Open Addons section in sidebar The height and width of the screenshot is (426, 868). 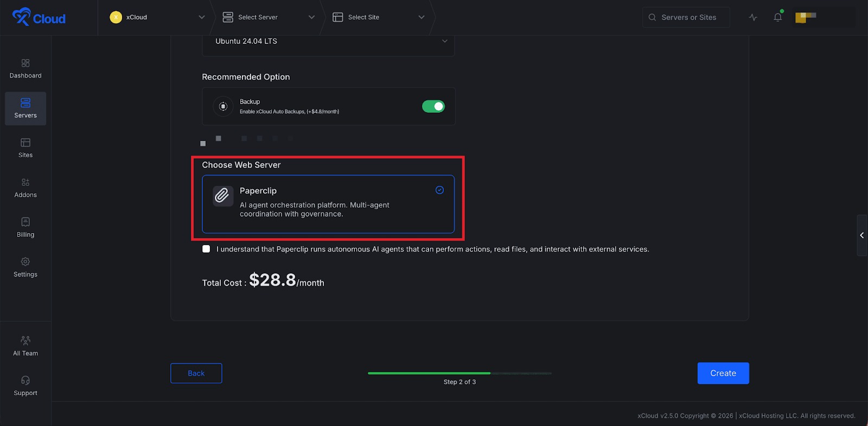pyautogui.click(x=25, y=188)
